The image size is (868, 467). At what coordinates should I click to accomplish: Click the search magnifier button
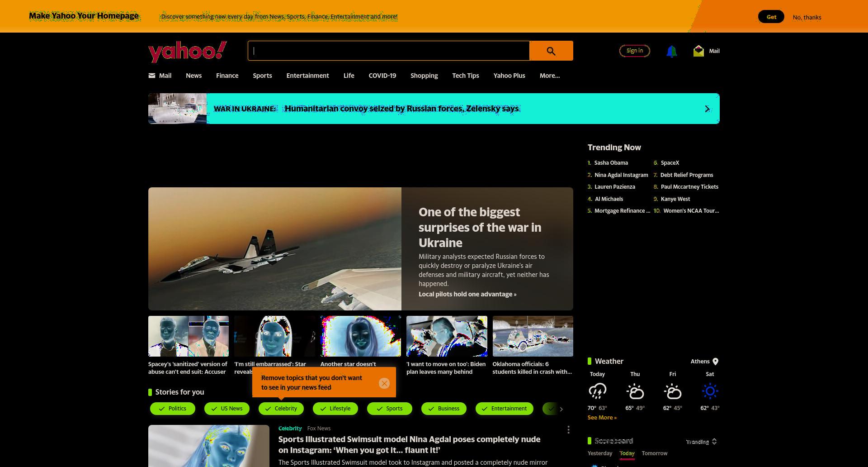[x=551, y=51]
